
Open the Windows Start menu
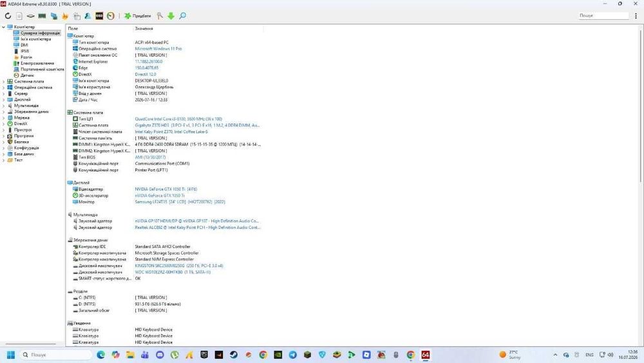click(x=11, y=355)
